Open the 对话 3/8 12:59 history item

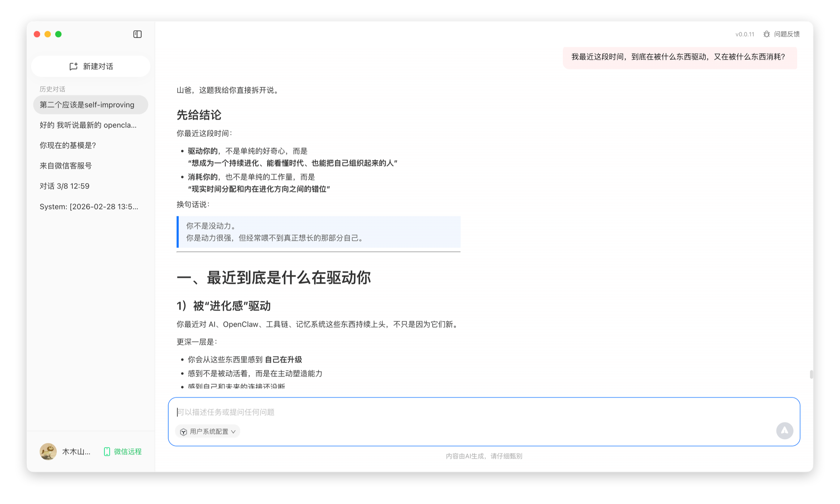click(x=65, y=186)
